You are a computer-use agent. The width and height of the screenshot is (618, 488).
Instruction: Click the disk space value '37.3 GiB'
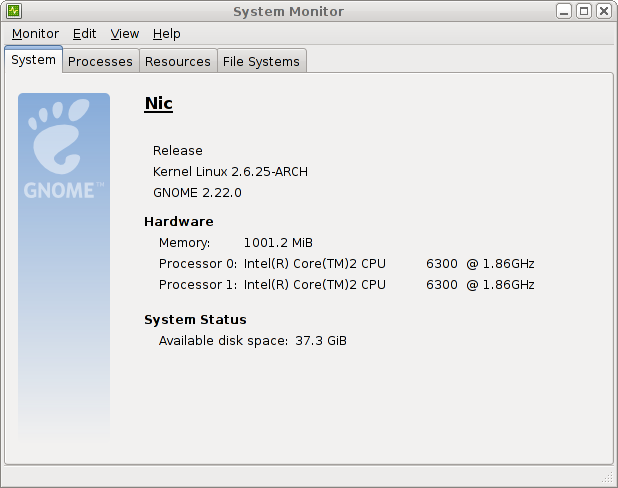321,341
